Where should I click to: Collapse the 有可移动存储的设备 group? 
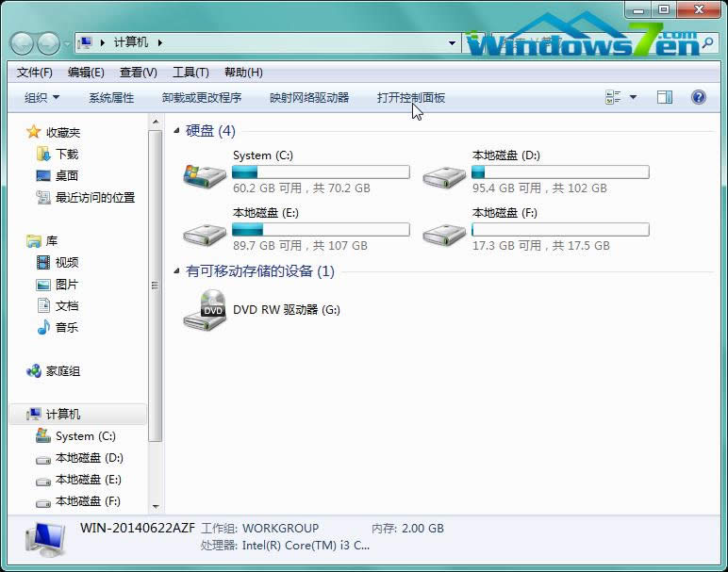[x=176, y=271]
